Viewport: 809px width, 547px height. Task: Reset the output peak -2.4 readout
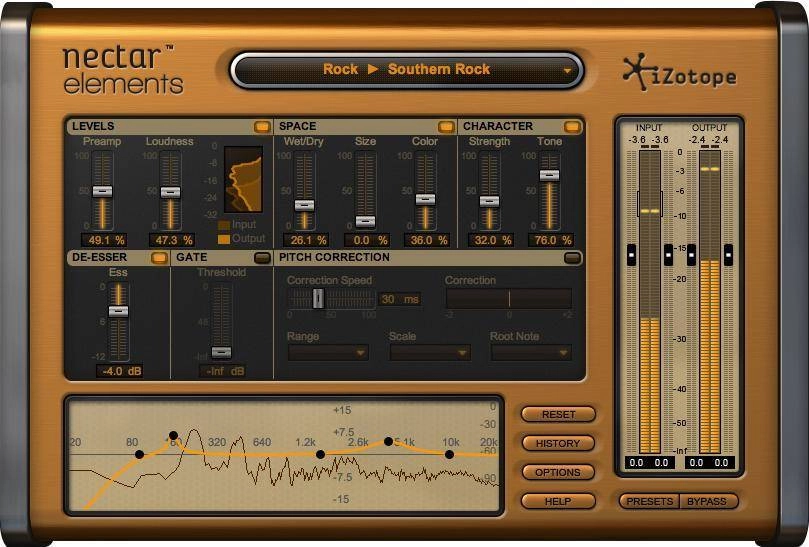point(709,140)
